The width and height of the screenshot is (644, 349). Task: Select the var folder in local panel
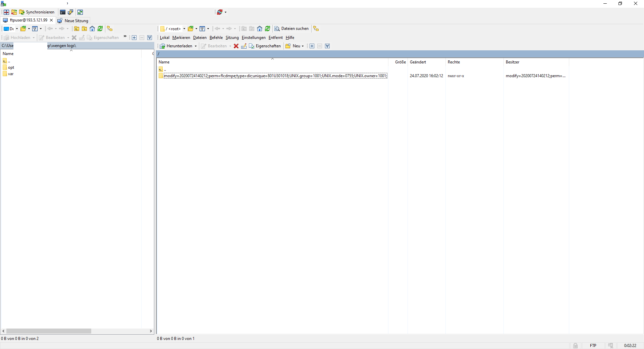click(11, 74)
